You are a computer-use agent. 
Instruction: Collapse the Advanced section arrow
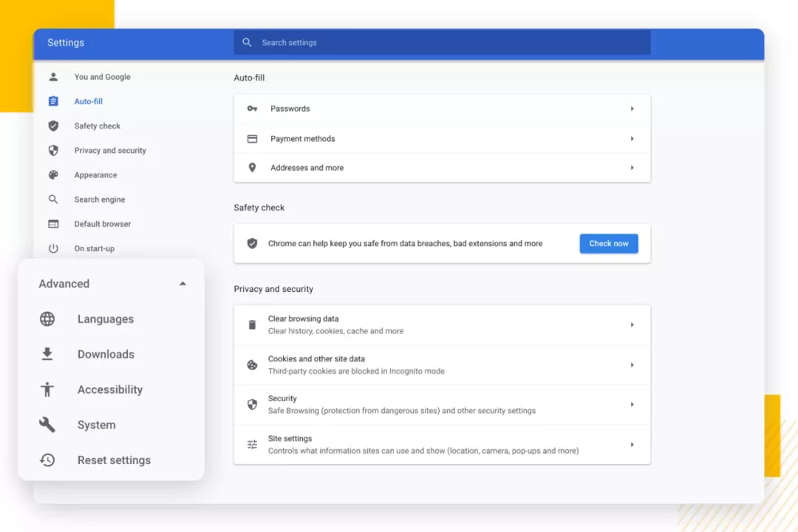183,284
